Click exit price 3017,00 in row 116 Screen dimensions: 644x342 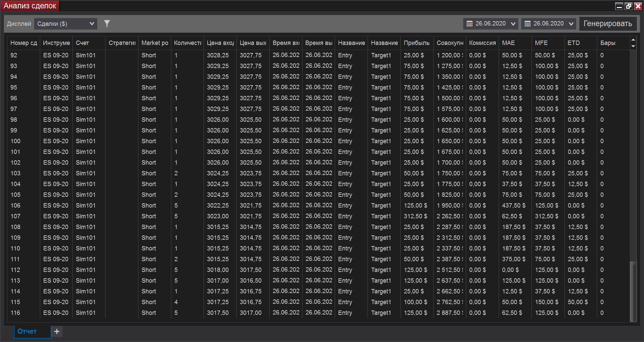251,313
